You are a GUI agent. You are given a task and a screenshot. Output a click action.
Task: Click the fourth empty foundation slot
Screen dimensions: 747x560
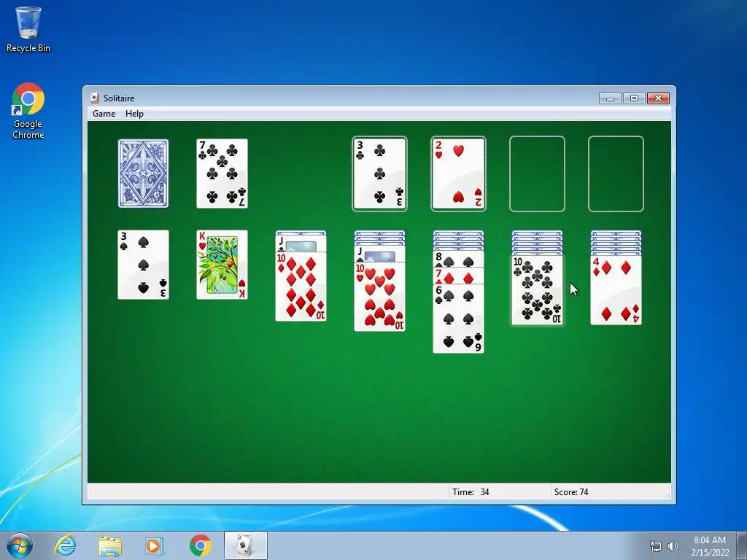(616, 174)
